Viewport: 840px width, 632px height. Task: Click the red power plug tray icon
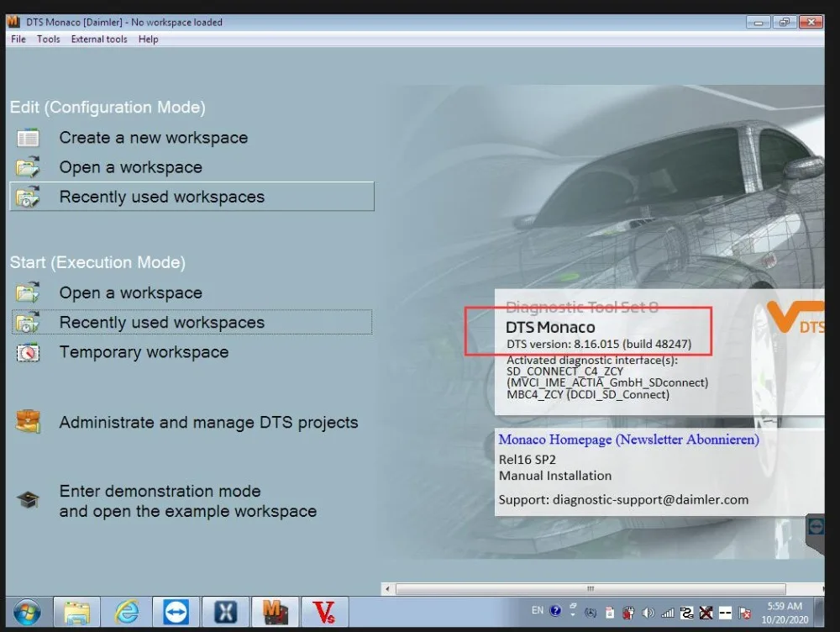point(628,613)
